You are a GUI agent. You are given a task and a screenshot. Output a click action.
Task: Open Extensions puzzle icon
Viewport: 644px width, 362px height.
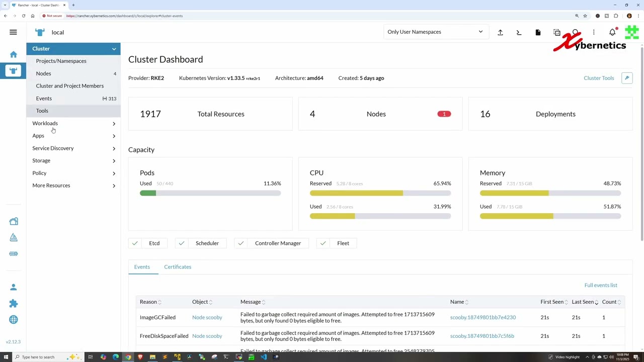point(14,303)
